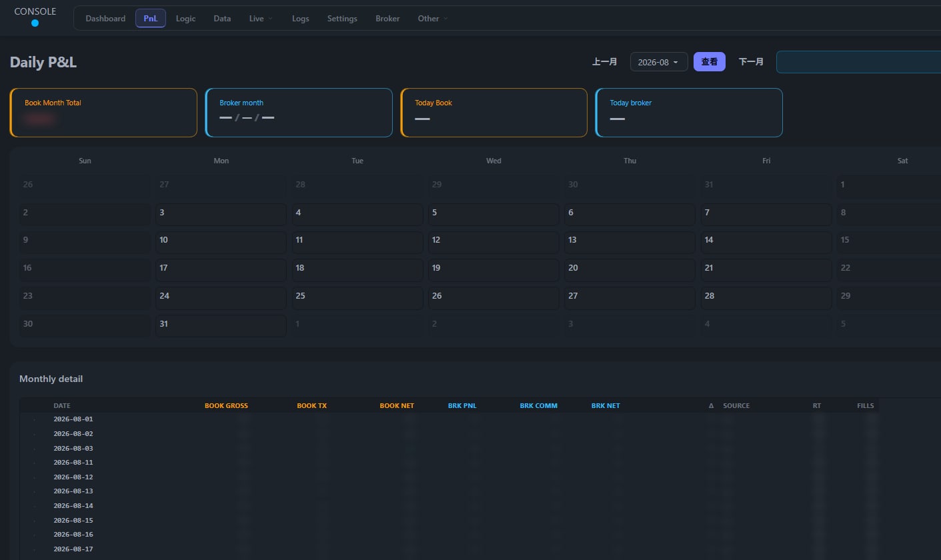Select calendar day 14
Screen dimensions: 941x560
tap(766, 242)
